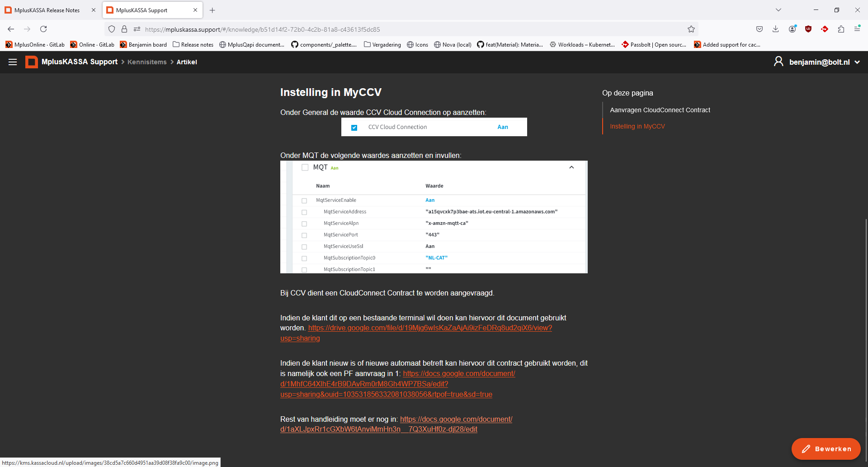Open the docs.google.com PF aanvraag link
The image size is (868, 467).
398,384
